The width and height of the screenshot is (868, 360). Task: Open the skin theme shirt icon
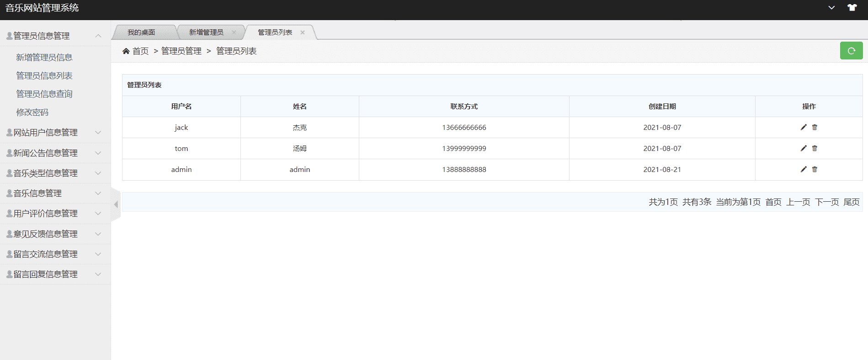point(852,8)
